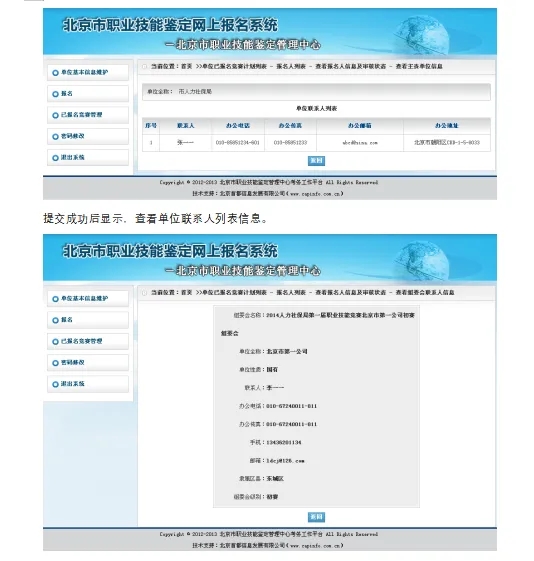Click circle icon beside 密码修改 on contact-list page
Screen dimensions: 534x561
point(55,137)
